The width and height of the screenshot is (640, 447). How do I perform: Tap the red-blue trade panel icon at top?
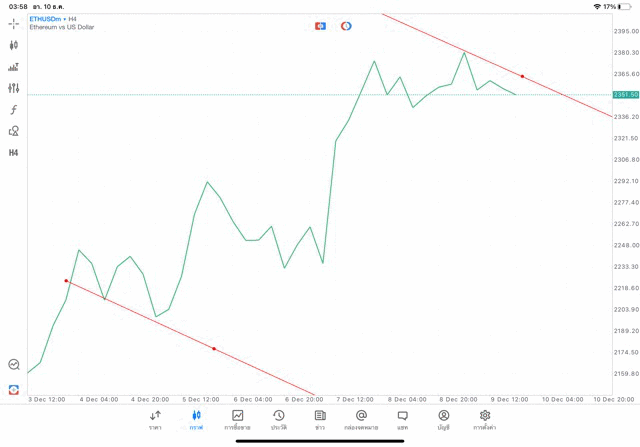tap(320, 26)
